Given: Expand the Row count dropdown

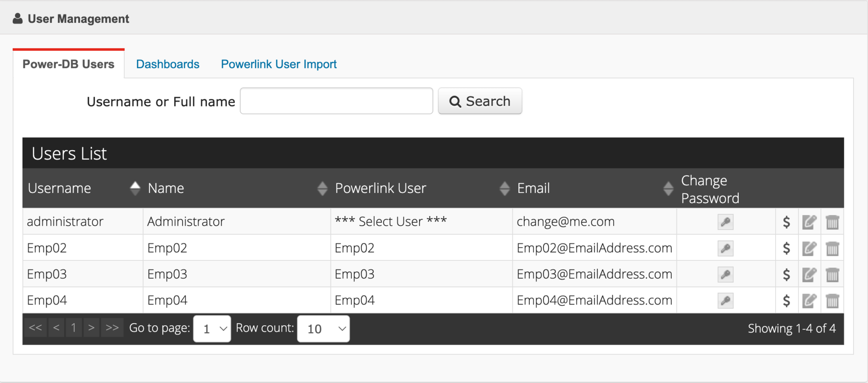Looking at the screenshot, I should 323,329.
